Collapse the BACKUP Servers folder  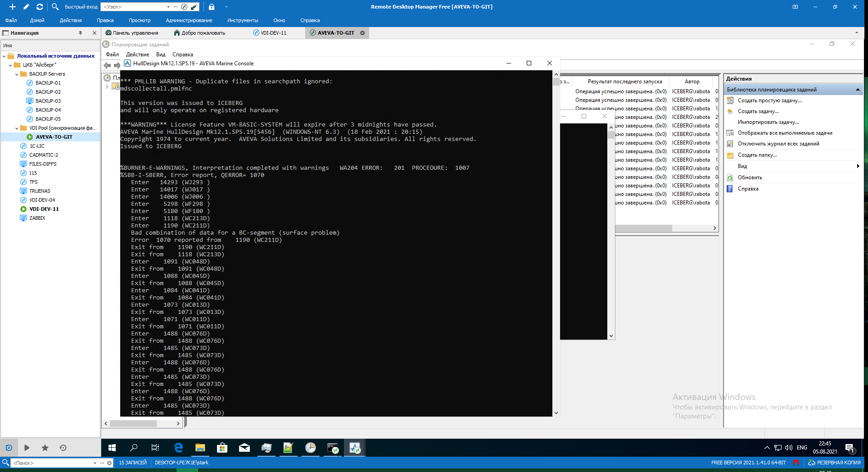coord(17,74)
